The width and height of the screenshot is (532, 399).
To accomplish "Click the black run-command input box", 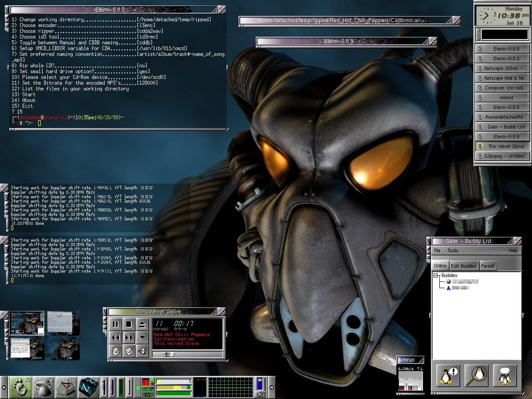I will 505,34.
